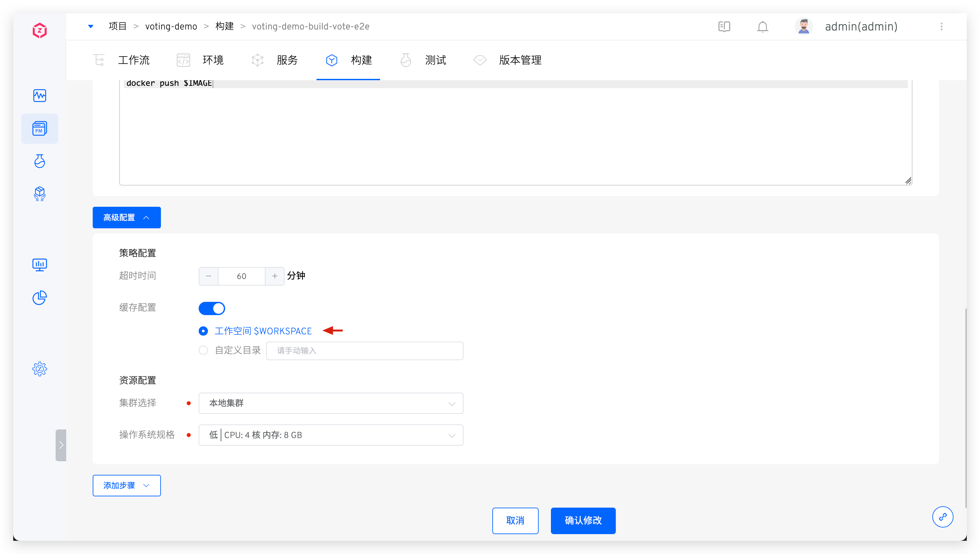Open the documentation book icon
Viewport: 980px width, 554px height.
click(x=724, y=27)
